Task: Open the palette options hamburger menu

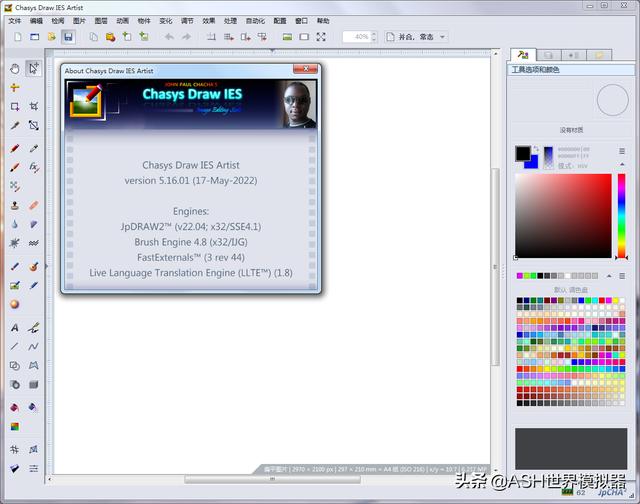Action: pyautogui.click(x=622, y=276)
